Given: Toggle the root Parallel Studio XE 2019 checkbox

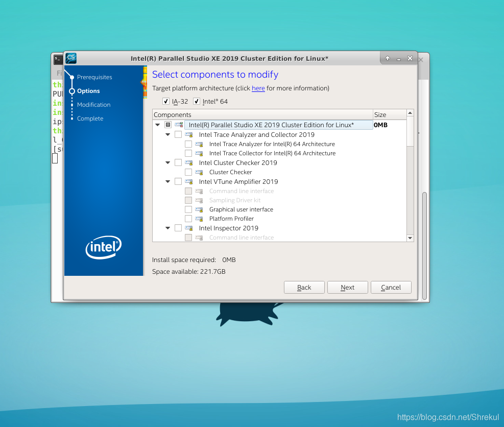Looking at the screenshot, I should (168, 125).
